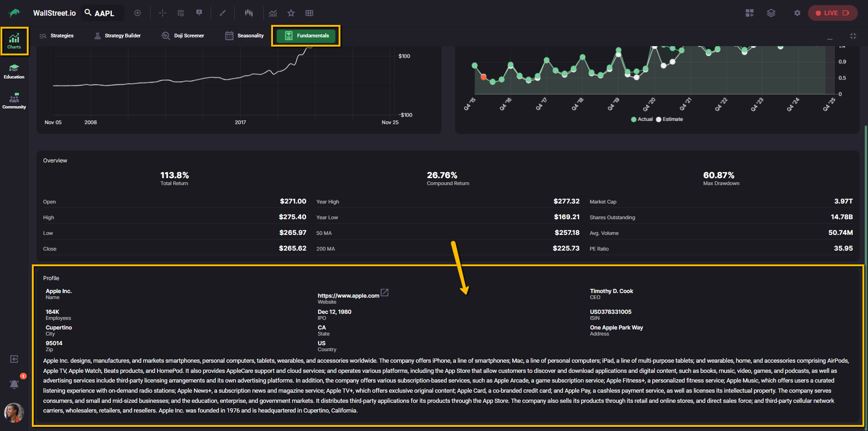Click the red LIVE button
868x431 pixels.
point(832,13)
